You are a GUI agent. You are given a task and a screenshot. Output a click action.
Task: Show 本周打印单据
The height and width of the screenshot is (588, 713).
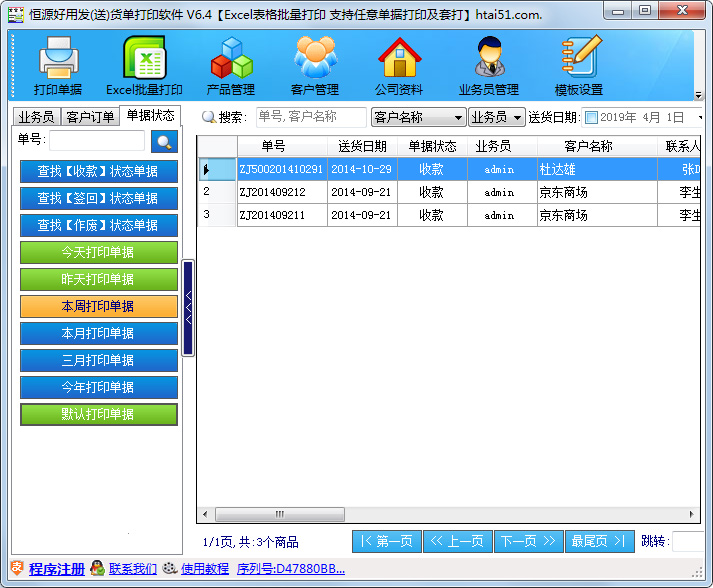[99, 306]
